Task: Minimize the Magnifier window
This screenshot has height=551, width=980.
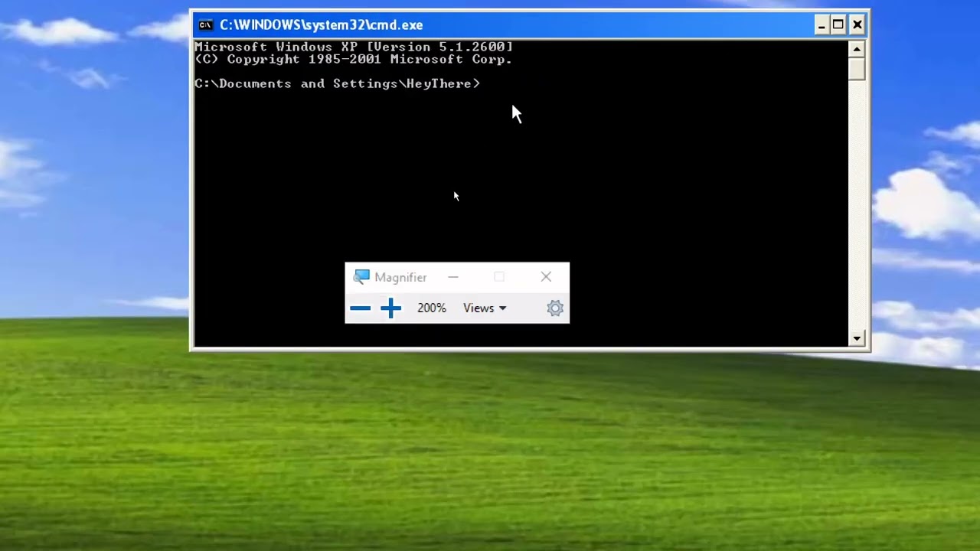Action: (453, 277)
